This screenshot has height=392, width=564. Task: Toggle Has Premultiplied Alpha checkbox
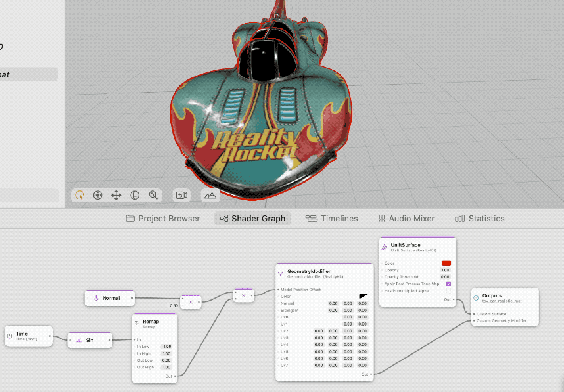click(x=448, y=291)
